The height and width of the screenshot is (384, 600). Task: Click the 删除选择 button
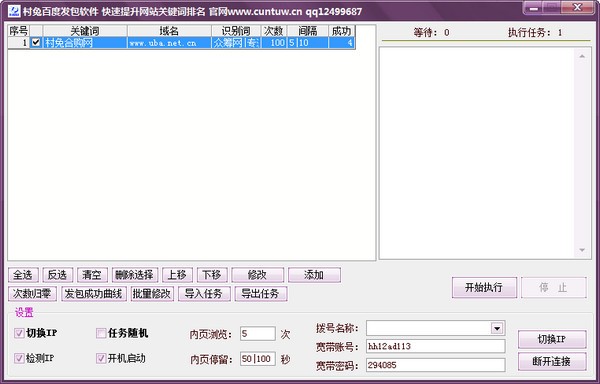click(x=134, y=275)
